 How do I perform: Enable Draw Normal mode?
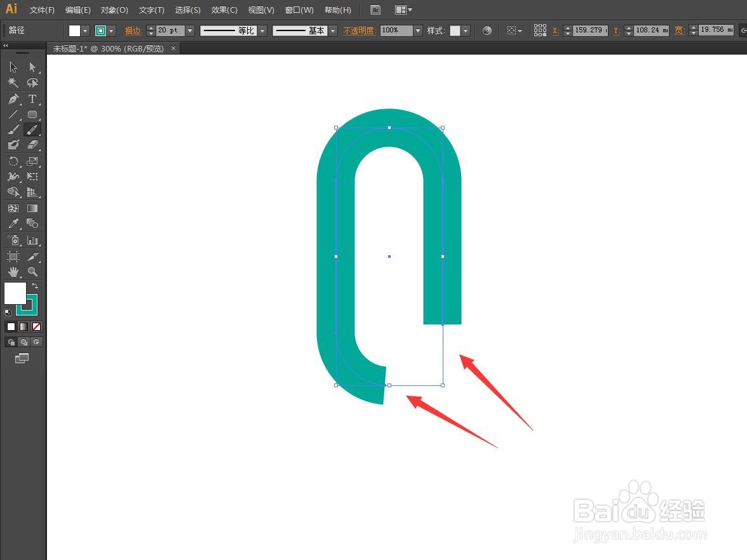tap(11, 342)
